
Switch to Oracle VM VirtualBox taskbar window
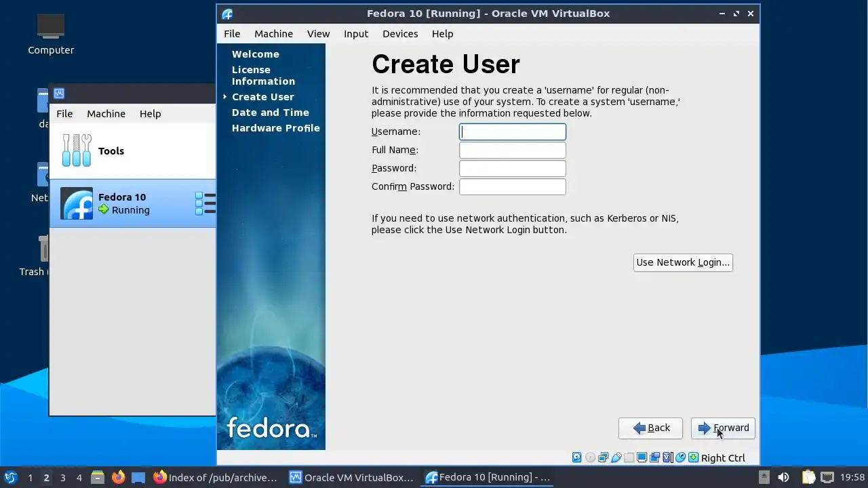point(351,477)
